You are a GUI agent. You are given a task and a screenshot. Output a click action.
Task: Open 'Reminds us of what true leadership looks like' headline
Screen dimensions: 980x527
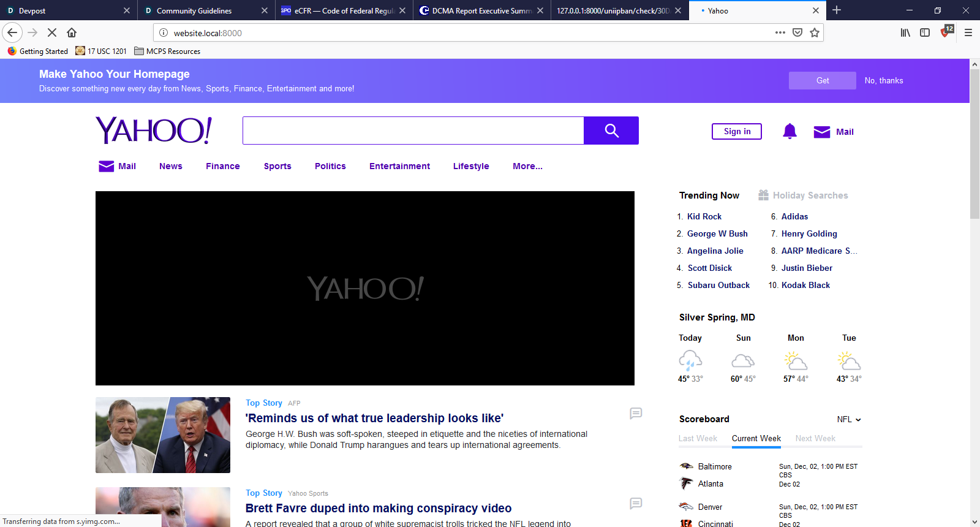click(x=374, y=418)
